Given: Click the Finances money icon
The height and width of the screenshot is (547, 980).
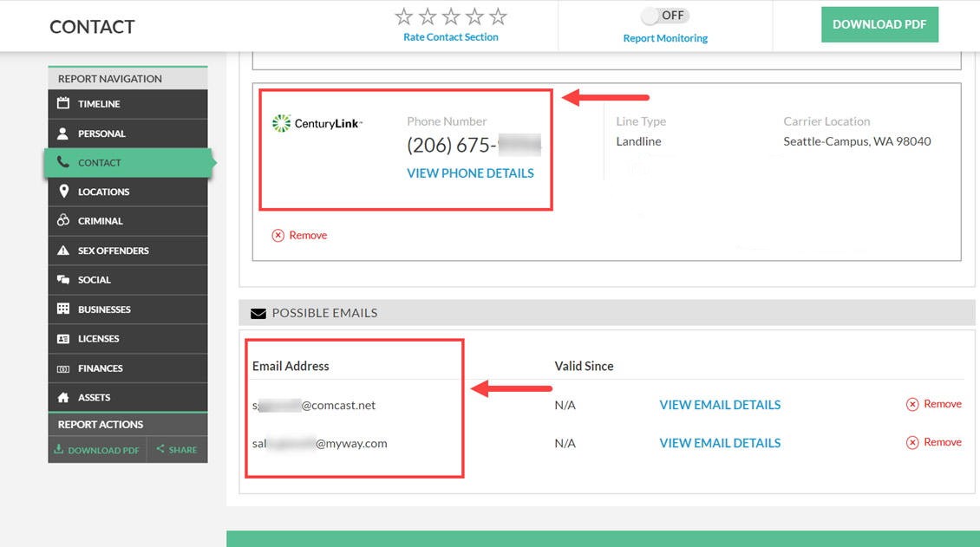Looking at the screenshot, I should [63, 368].
